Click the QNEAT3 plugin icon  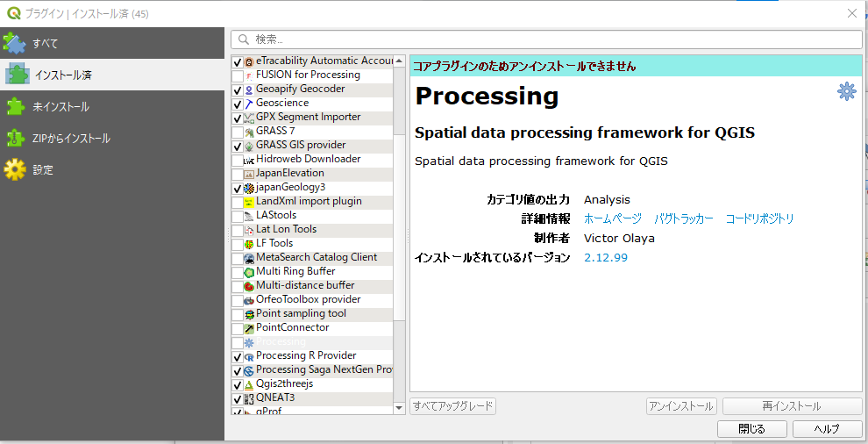(x=249, y=398)
